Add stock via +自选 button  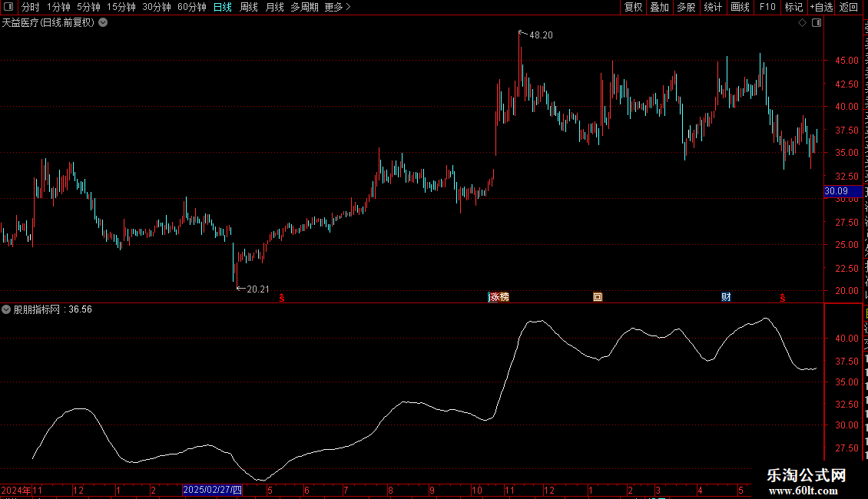click(821, 7)
